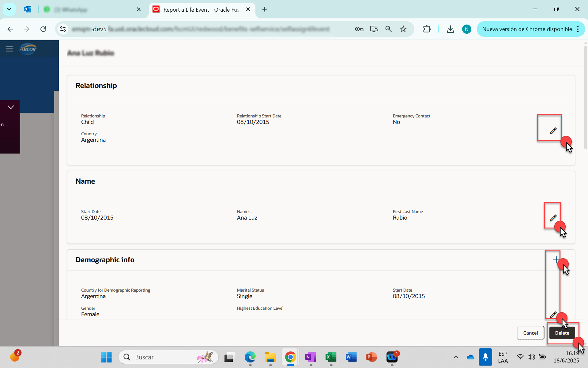The width and height of the screenshot is (588, 368).
Task: Open OneDrive tray icon
Action: pos(471,357)
